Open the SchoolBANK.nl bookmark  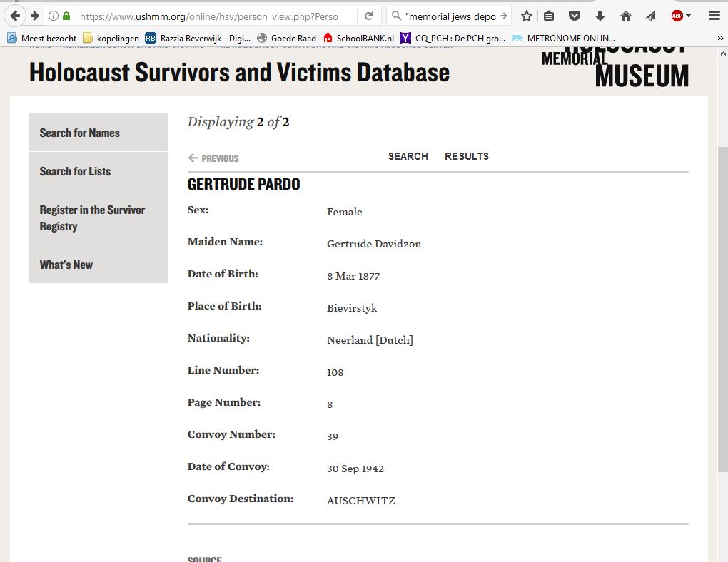(358, 38)
